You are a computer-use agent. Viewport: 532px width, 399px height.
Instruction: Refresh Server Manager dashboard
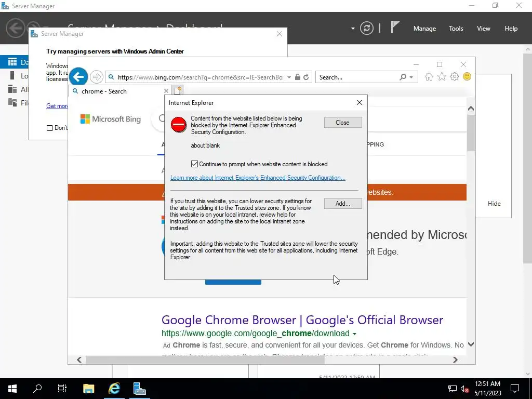click(367, 28)
